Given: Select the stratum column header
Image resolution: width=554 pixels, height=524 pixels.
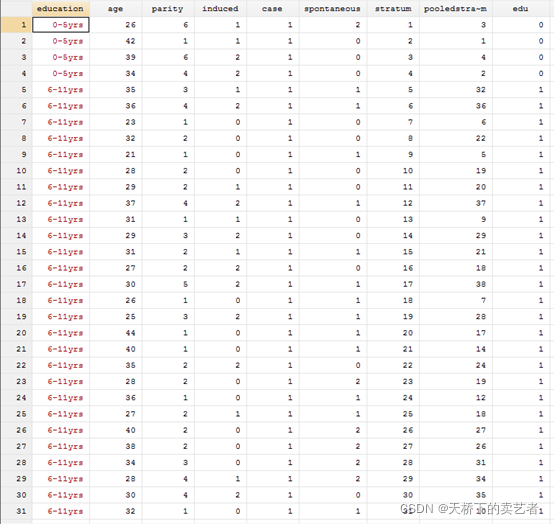Looking at the screenshot, I should tap(393, 8).
